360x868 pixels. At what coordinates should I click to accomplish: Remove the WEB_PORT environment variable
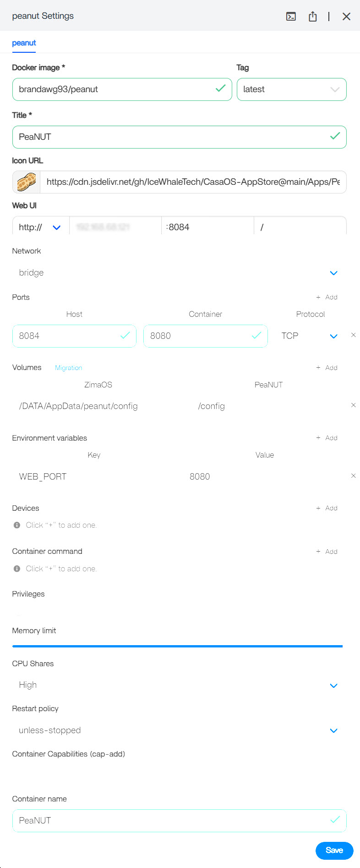tap(353, 476)
